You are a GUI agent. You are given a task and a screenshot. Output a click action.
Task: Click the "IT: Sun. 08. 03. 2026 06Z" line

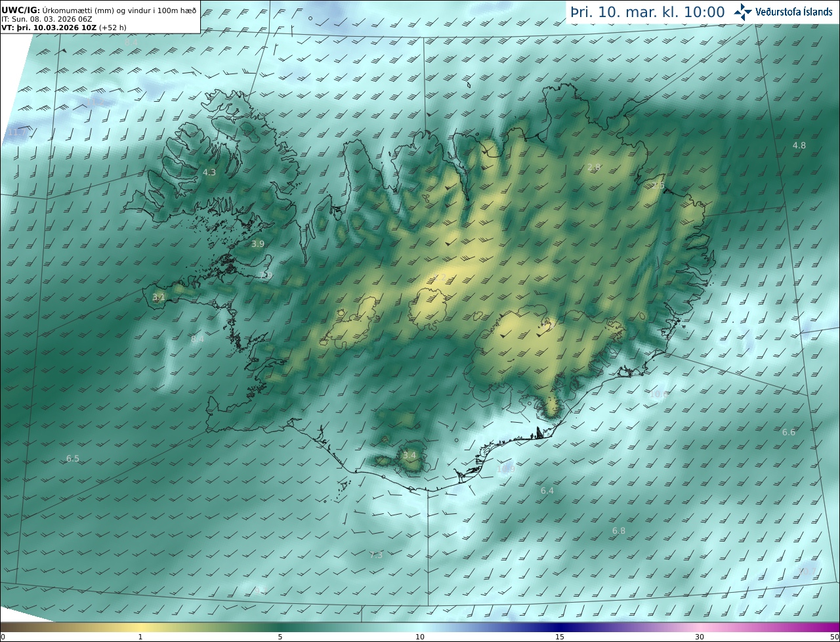pyautogui.click(x=47, y=20)
